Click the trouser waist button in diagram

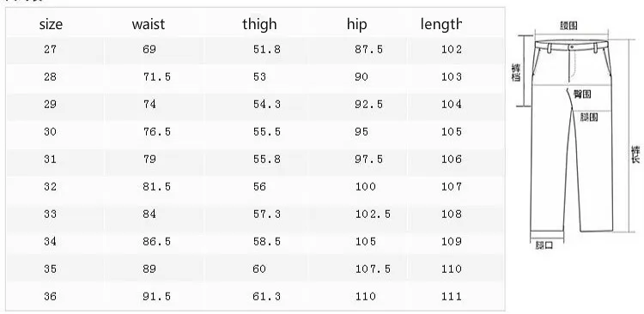(x=571, y=47)
